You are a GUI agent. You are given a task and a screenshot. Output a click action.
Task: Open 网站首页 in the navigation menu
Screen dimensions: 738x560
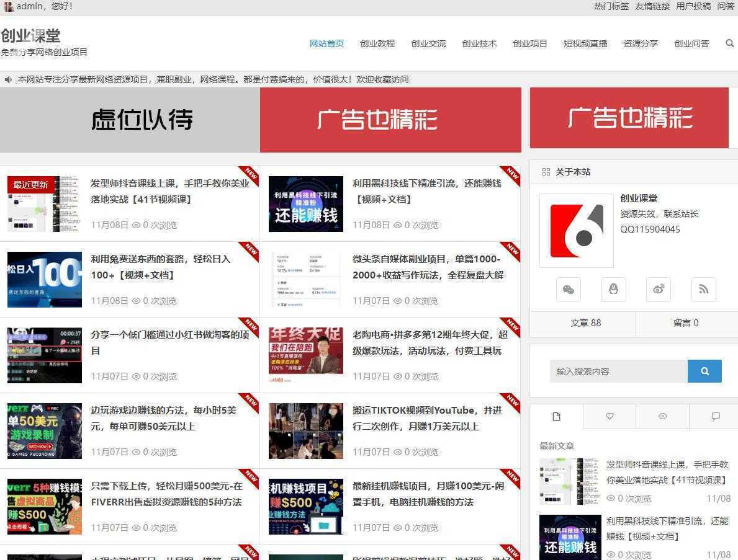click(x=326, y=43)
